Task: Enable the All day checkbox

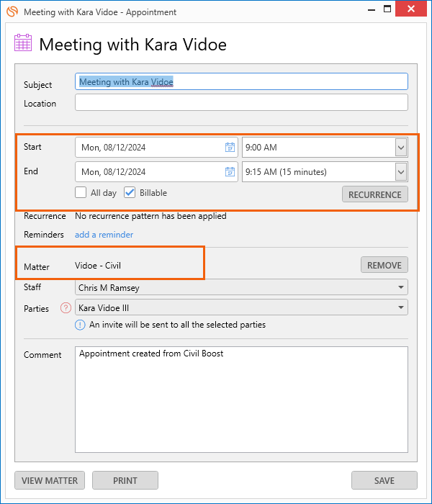Action: (81, 192)
